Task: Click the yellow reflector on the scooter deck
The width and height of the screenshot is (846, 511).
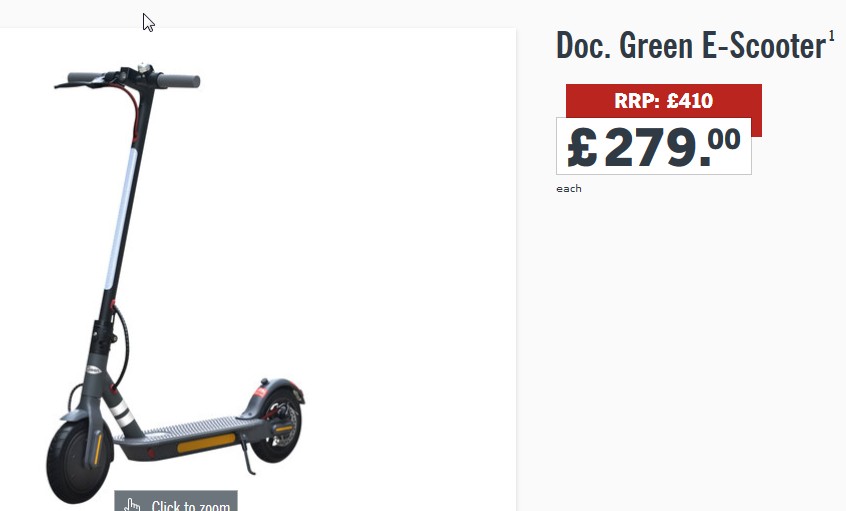Action: pos(207,443)
